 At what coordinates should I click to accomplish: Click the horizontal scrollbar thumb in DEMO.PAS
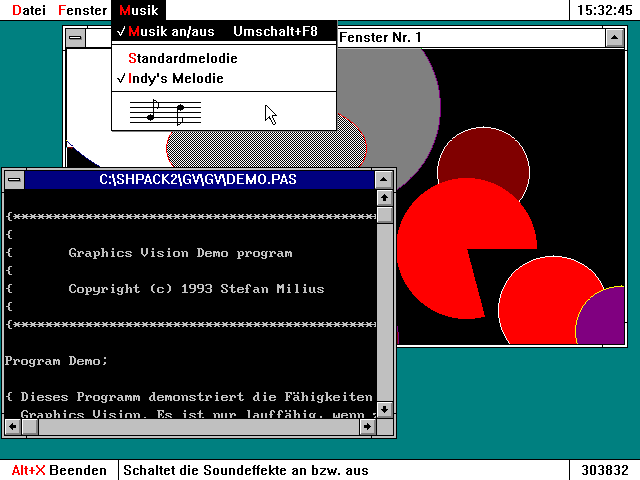(31, 428)
